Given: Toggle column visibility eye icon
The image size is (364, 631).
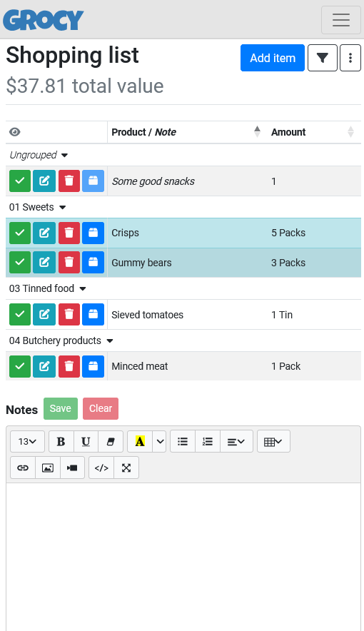Looking at the screenshot, I should (x=15, y=132).
